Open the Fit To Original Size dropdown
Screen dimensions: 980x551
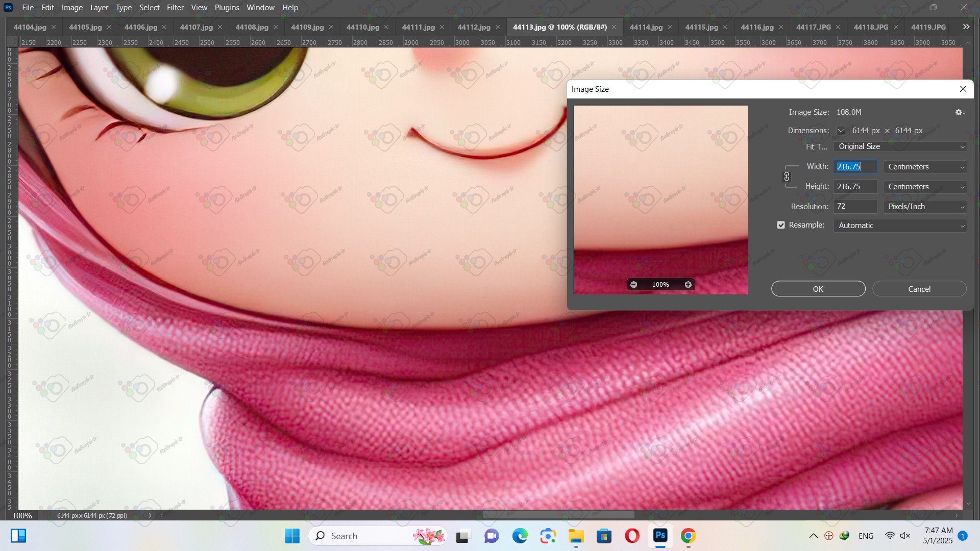(x=900, y=146)
